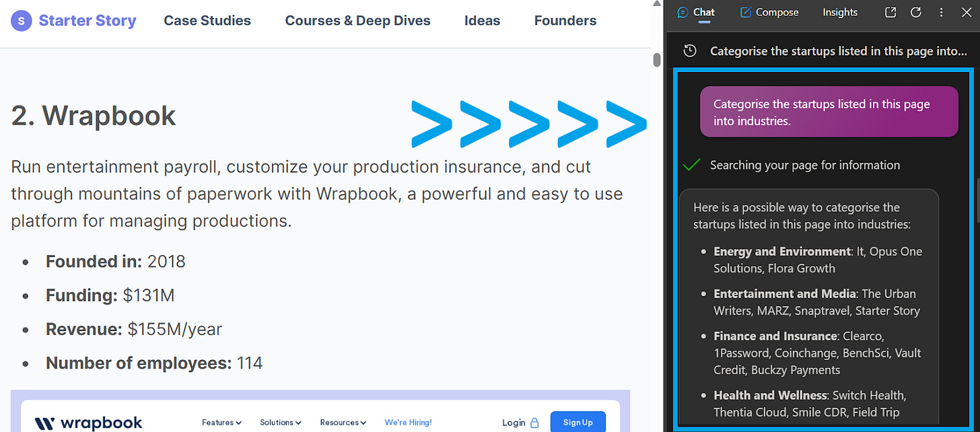Screen dimensions: 980x432
Task: Open the We're Hiring! link
Action: (408, 423)
